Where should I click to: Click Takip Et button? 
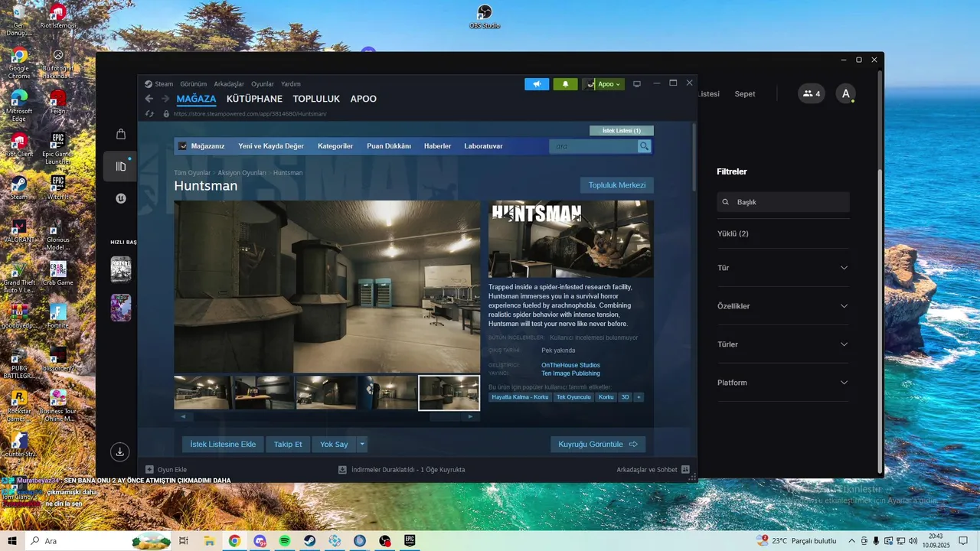pos(288,444)
